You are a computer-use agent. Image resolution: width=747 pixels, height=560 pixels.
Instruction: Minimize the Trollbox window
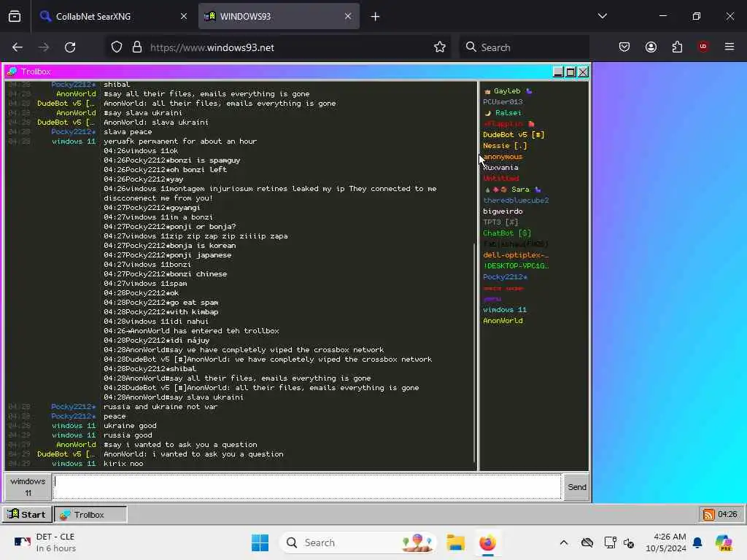558,72
